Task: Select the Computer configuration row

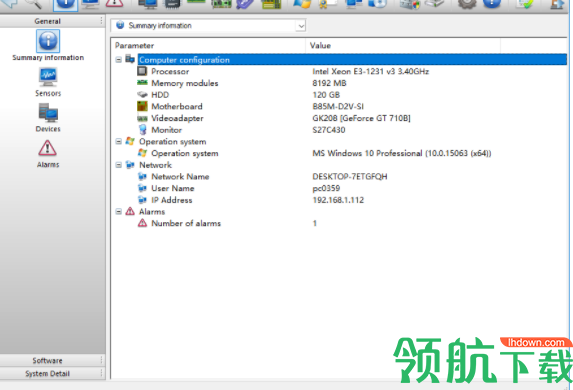Action: coord(352,60)
